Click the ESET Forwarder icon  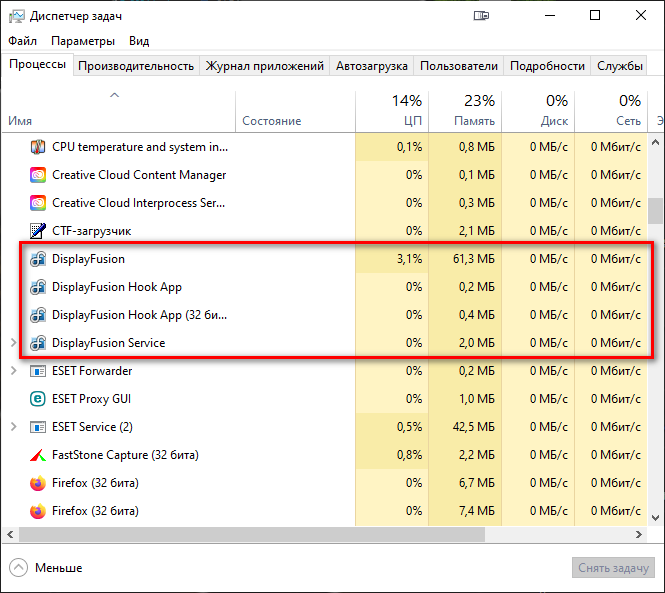[38, 371]
